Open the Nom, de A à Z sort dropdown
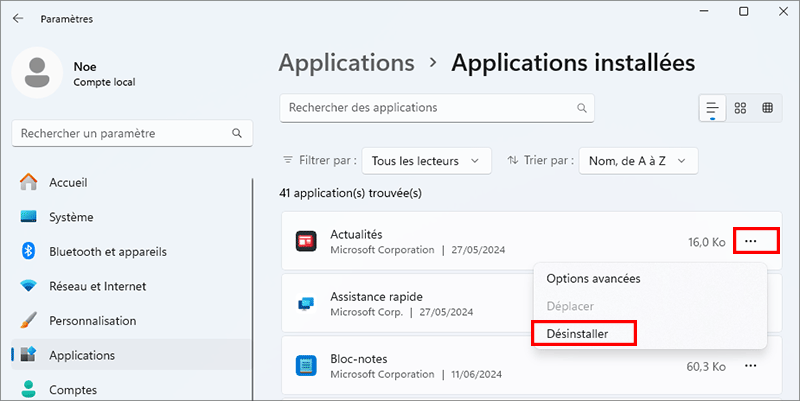This screenshot has height=401, width=800. pos(638,161)
